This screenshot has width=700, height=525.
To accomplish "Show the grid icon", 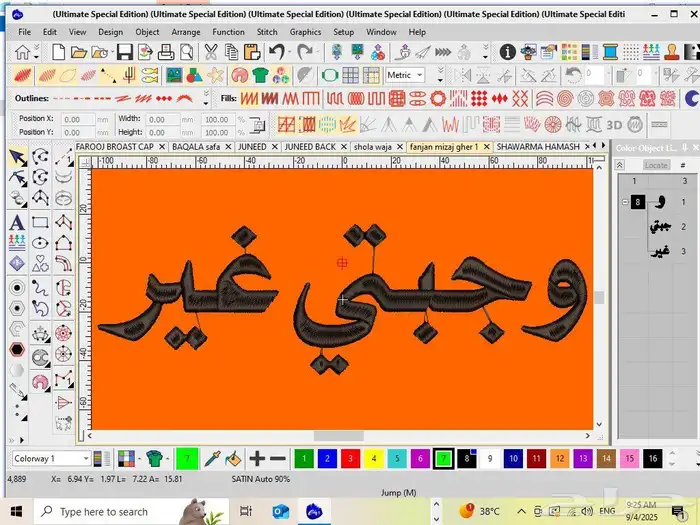I will (x=350, y=75).
